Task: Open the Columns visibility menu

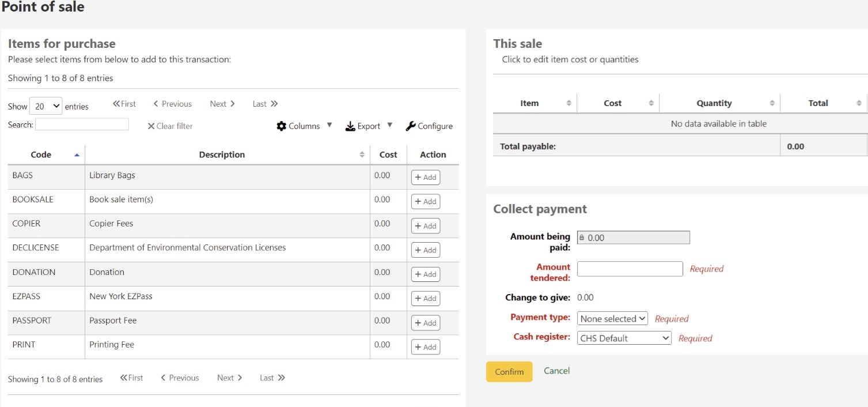Action: [x=304, y=126]
